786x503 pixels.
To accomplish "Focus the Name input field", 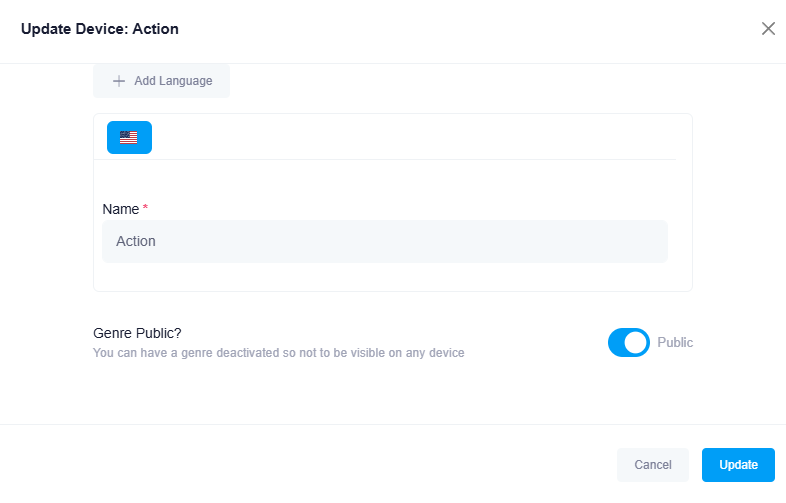I will click(384, 241).
